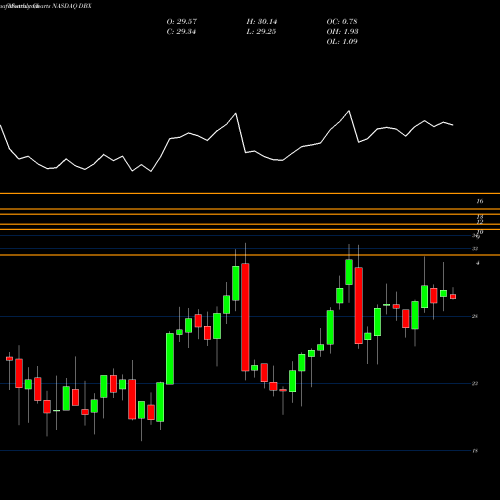Screen dimensions: 500x500
Task: Select the close value 'C: 29.34'
Action: click(181, 32)
